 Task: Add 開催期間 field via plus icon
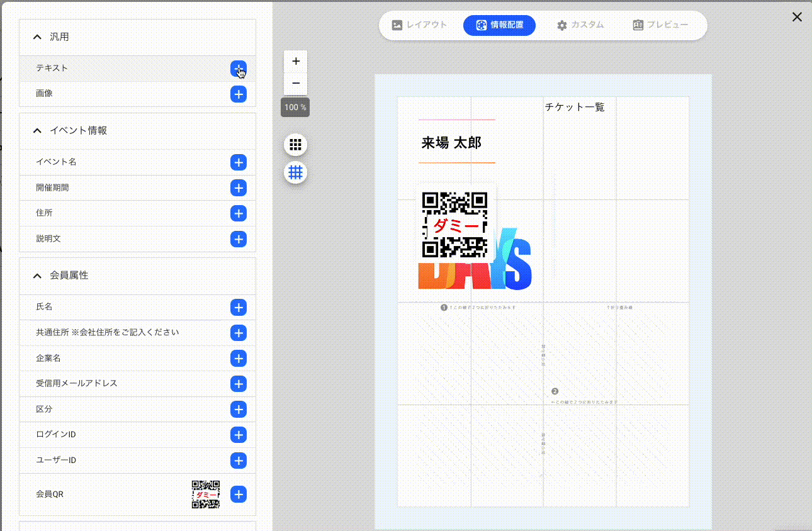238,188
